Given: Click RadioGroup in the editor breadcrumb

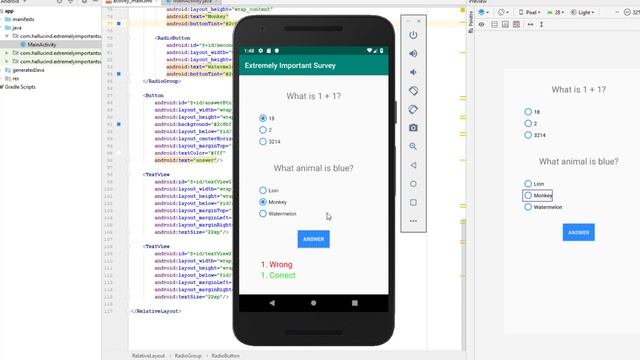Looking at the screenshot, I should (x=188, y=356).
